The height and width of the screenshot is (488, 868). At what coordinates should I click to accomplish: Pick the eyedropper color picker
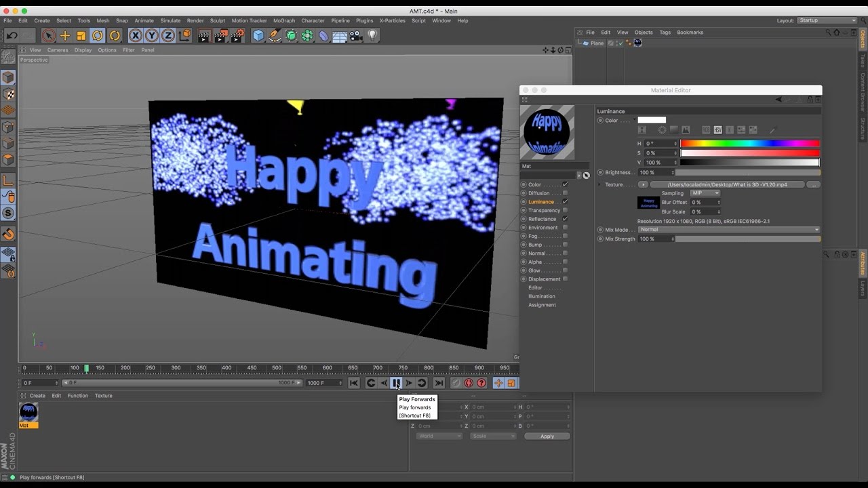(772, 129)
